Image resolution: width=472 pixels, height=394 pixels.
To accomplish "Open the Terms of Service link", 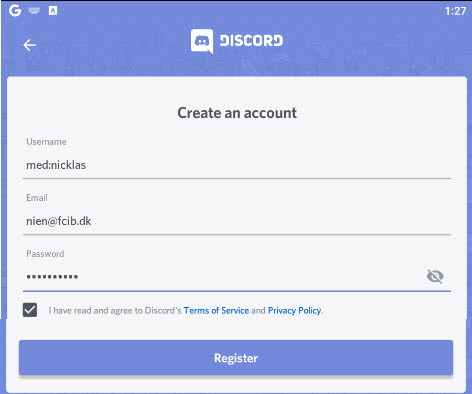I will pos(216,310).
